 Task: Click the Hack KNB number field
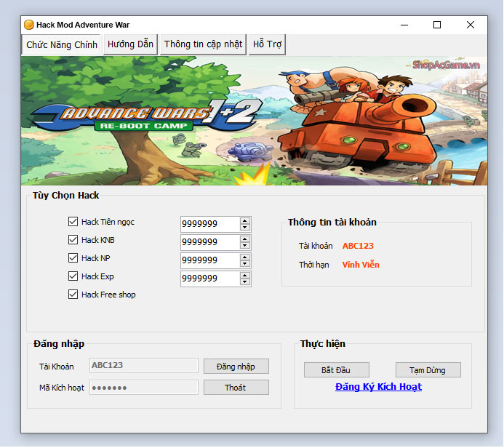210,242
